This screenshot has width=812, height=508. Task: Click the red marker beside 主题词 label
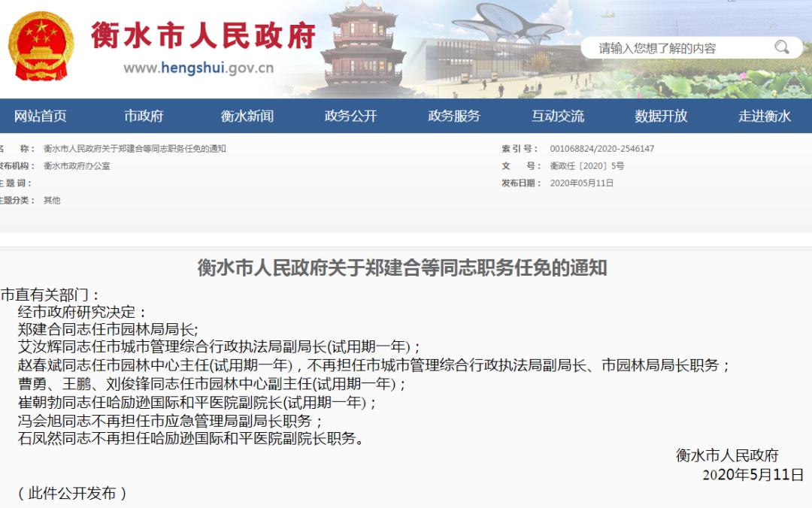click(3, 183)
